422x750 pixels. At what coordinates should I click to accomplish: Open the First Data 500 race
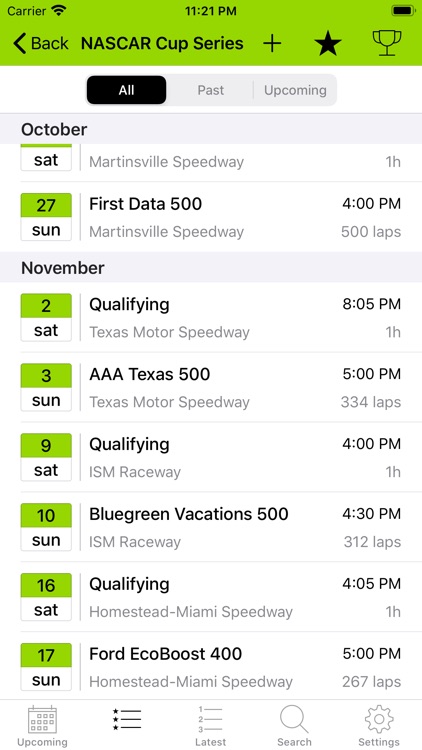click(211, 217)
